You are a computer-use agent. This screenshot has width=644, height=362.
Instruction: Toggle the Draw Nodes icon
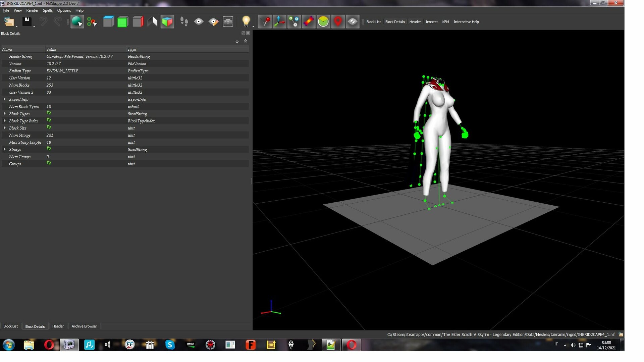coord(294,22)
